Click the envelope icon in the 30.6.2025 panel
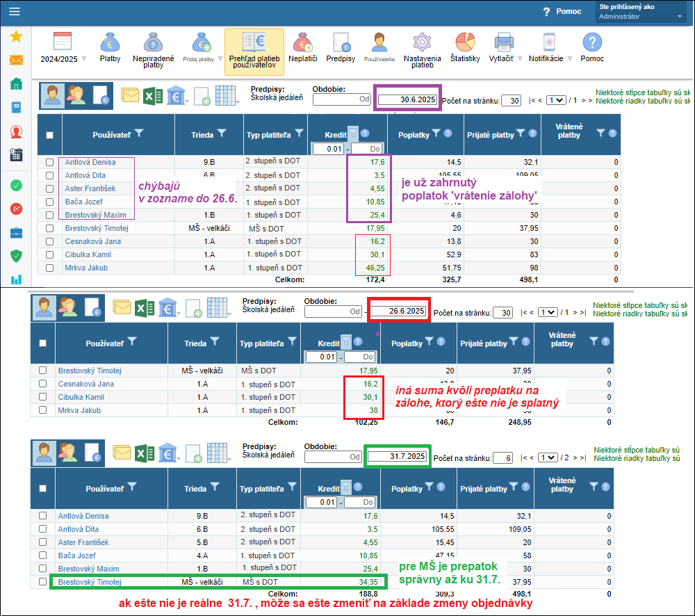The height and width of the screenshot is (616, 695). point(131,95)
